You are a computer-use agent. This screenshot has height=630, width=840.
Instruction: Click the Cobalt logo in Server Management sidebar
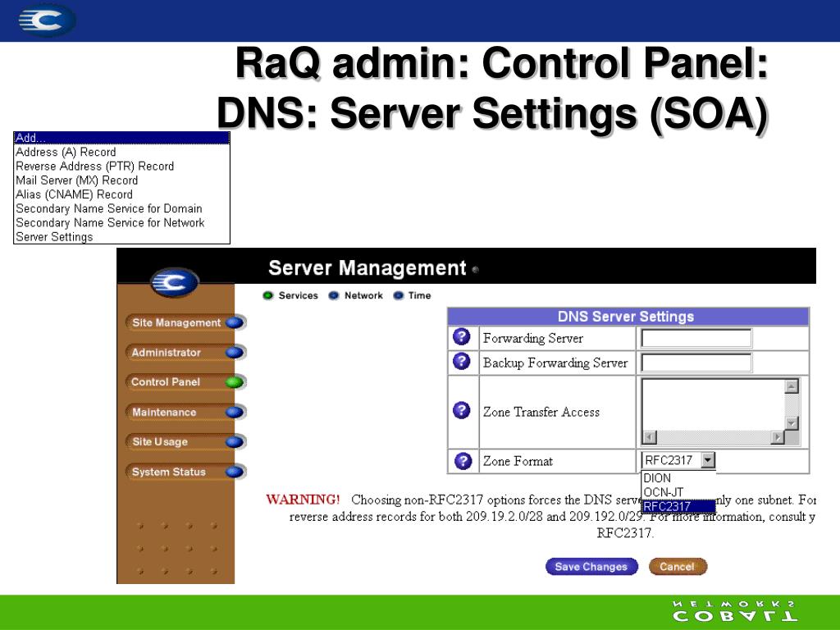point(175,282)
